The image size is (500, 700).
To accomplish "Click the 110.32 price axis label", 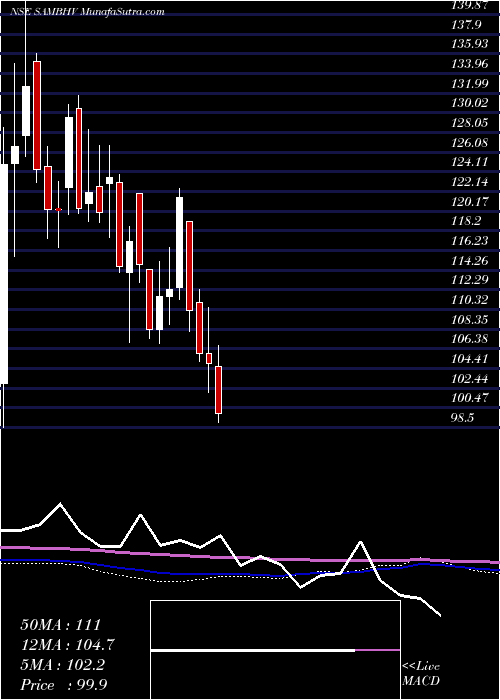I will pyautogui.click(x=470, y=300).
